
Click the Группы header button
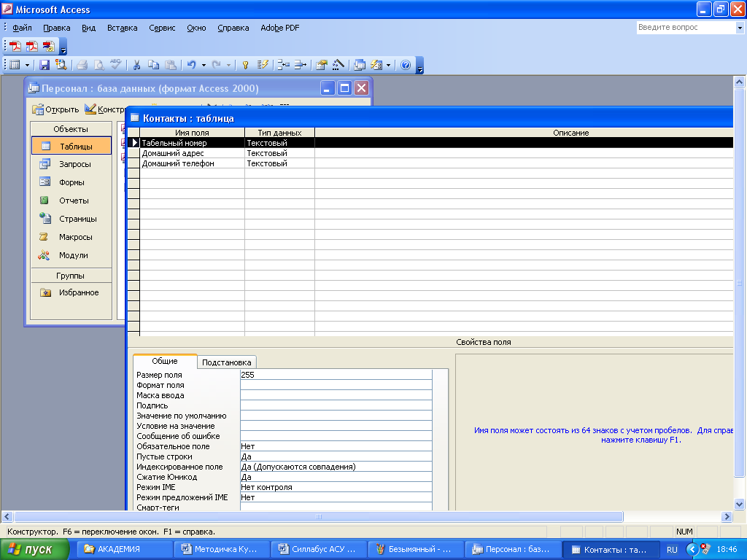click(71, 276)
